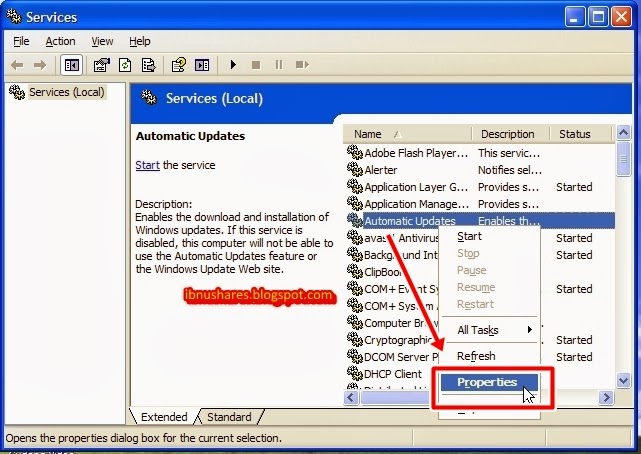Click the horizontal scrollbar left arrow
The image size is (641, 454).
pos(351,397)
